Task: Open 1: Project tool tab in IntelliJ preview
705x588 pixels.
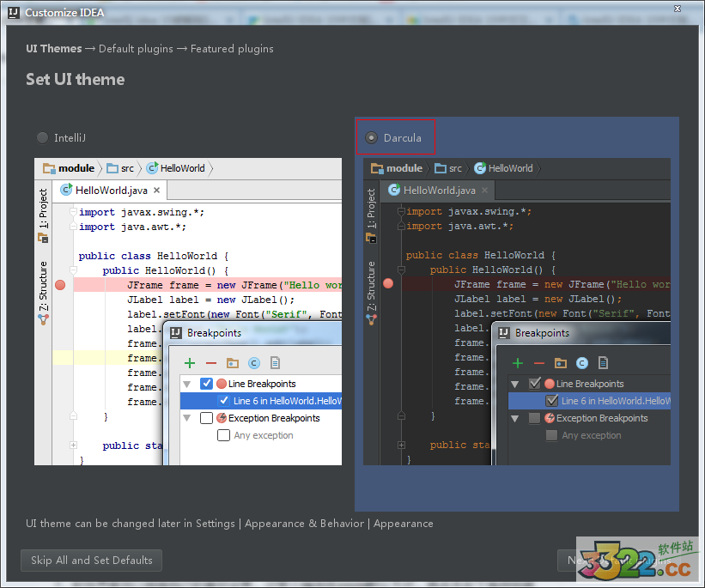Action: (43, 215)
